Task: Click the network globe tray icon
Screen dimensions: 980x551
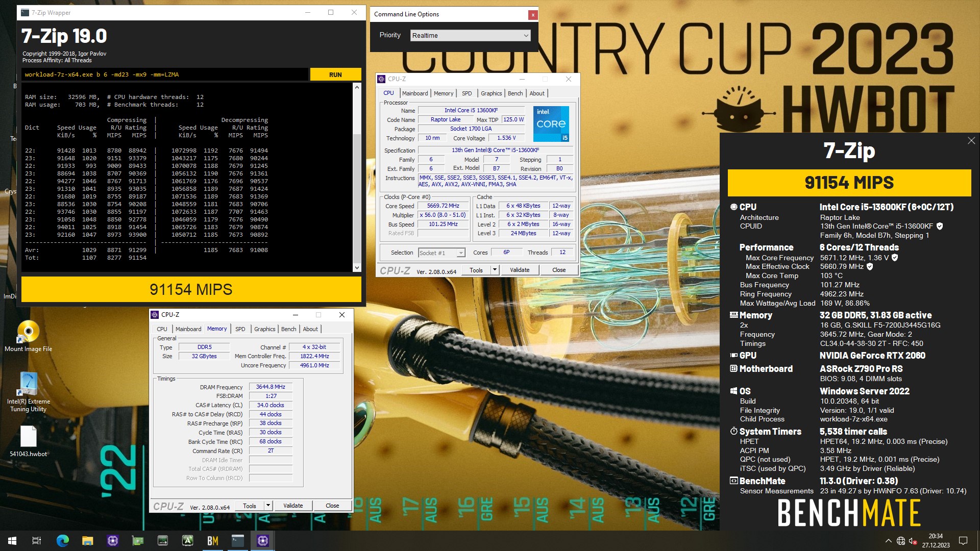Action: click(901, 541)
